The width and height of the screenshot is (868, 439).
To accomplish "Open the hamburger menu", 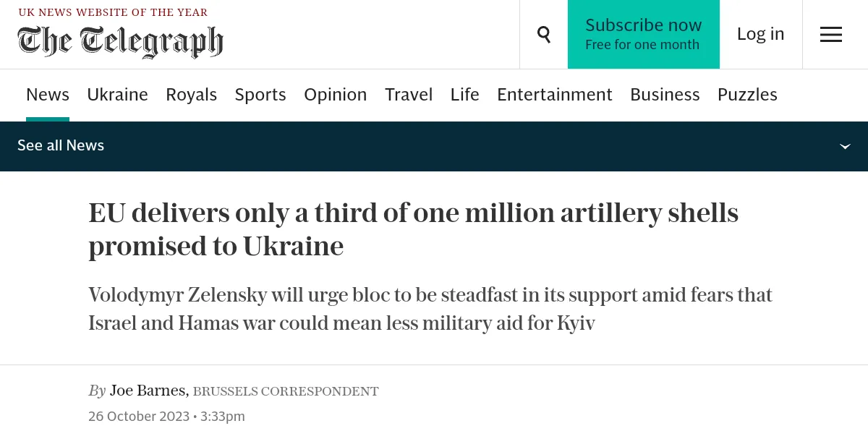I will click(x=830, y=34).
